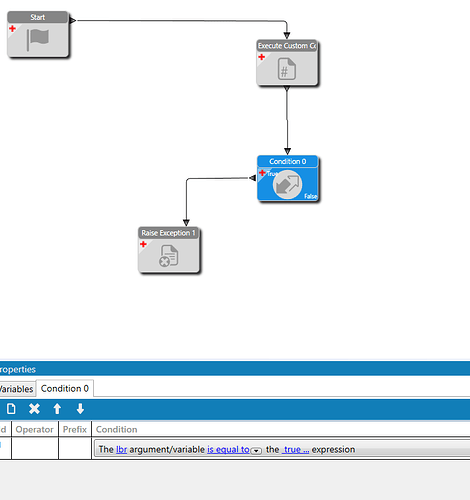Click the 'is equal to' link
Viewport: 470px width, 500px height.
[x=228, y=450]
